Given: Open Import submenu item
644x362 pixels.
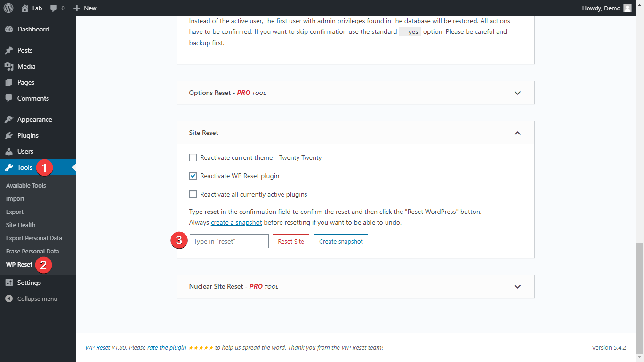Looking at the screenshot, I should click(15, 198).
